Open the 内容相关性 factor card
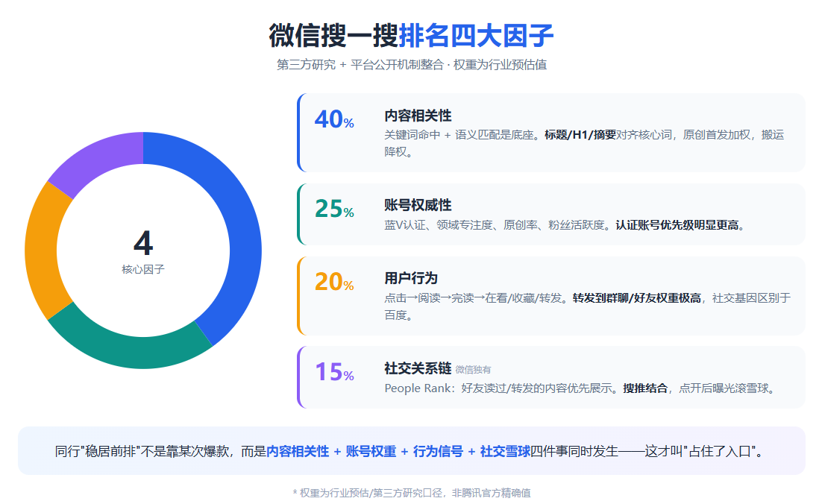Viewport: 822px width, 504px height. coord(551,133)
